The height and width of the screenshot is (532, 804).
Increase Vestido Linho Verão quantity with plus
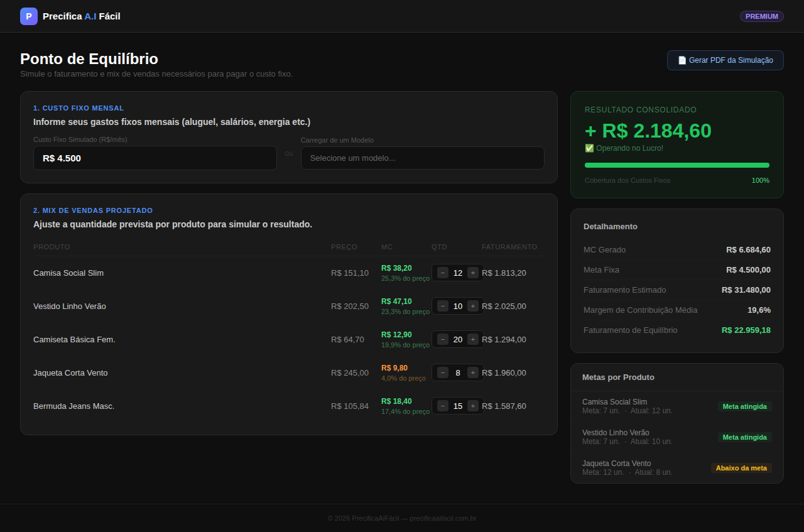point(473,306)
